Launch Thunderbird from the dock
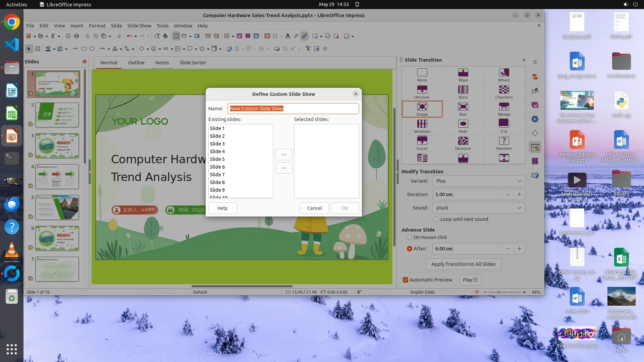Image resolution: width=644 pixels, height=362 pixels. click(x=12, y=204)
